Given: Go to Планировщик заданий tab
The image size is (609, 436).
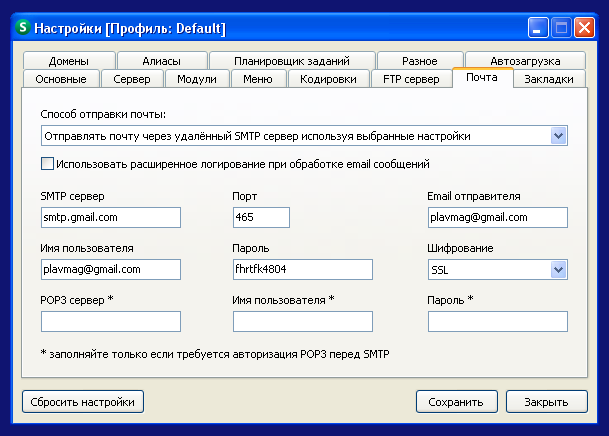Looking at the screenshot, I should click(292, 60).
